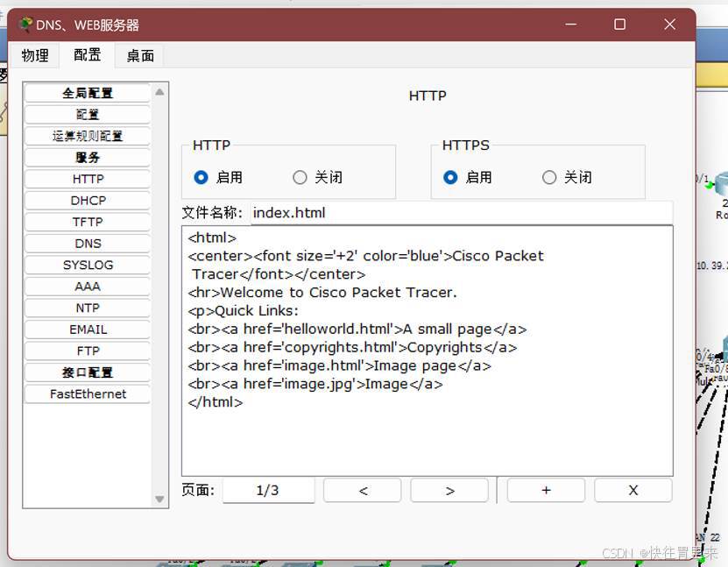Screen dimensions: 728x567
Task: Disable HTTP with the 关闭 radio button
Action: click(x=300, y=177)
